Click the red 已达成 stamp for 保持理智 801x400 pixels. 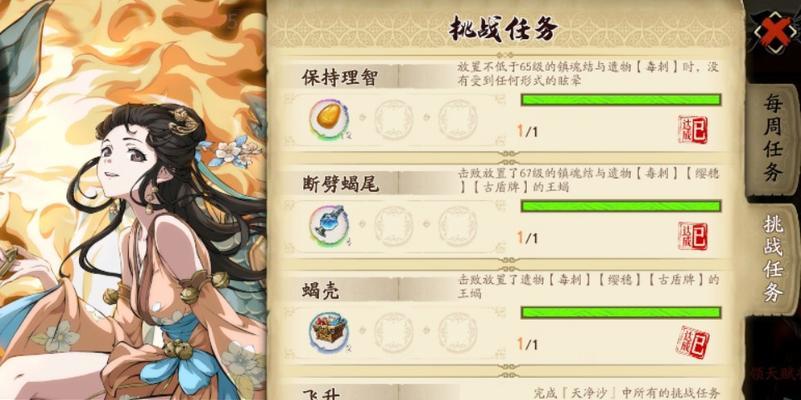(693, 130)
